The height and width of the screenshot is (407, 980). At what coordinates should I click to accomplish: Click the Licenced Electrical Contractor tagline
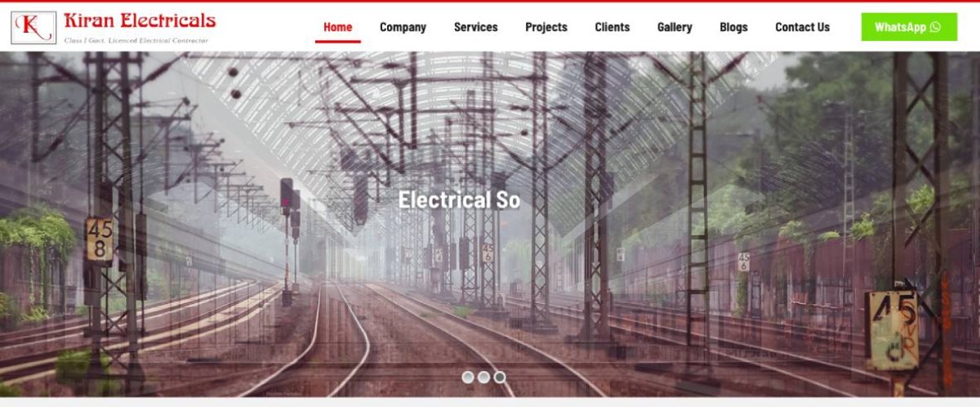point(136,40)
